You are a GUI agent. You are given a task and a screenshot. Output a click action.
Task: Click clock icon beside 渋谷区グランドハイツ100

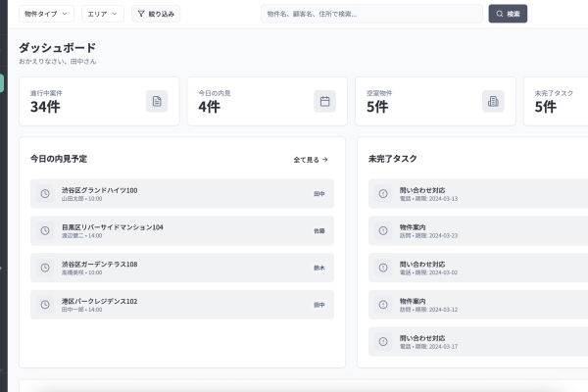click(45, 194)
